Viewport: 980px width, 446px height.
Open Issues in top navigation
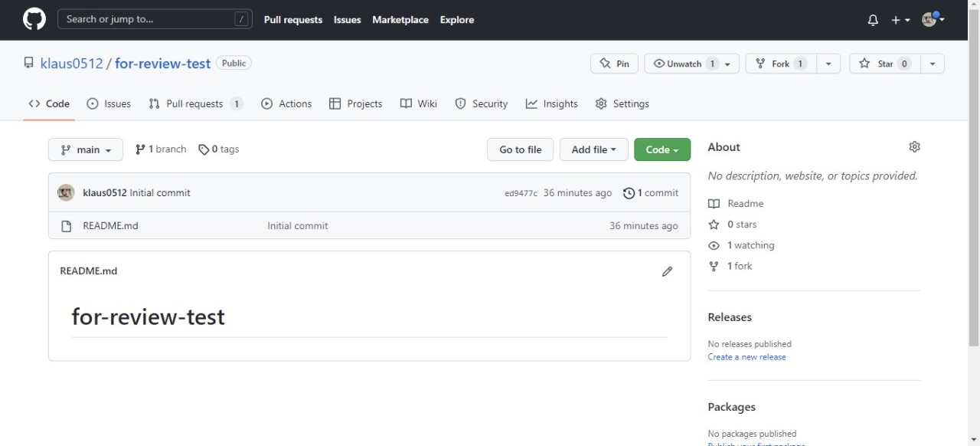click(x=348, y=20)
